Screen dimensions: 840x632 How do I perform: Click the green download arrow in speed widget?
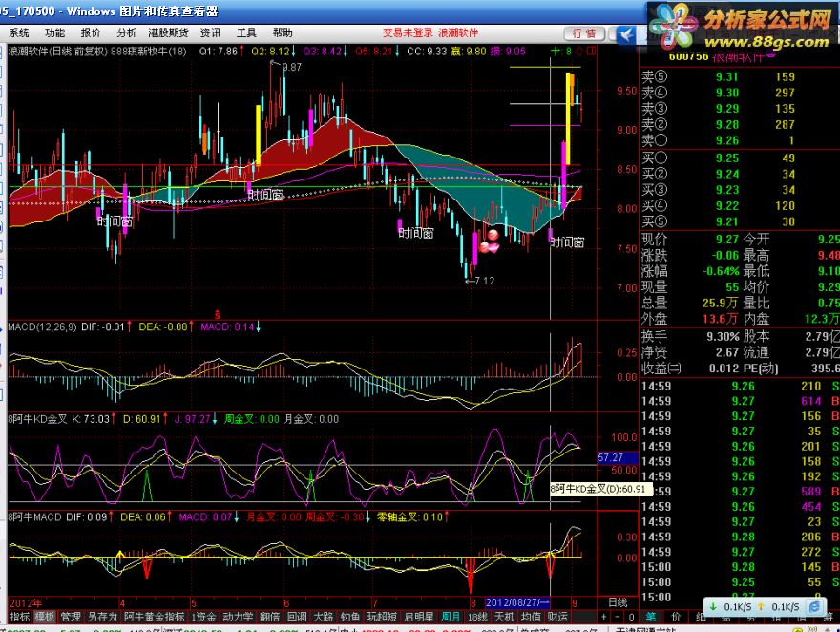click(713, 607)
